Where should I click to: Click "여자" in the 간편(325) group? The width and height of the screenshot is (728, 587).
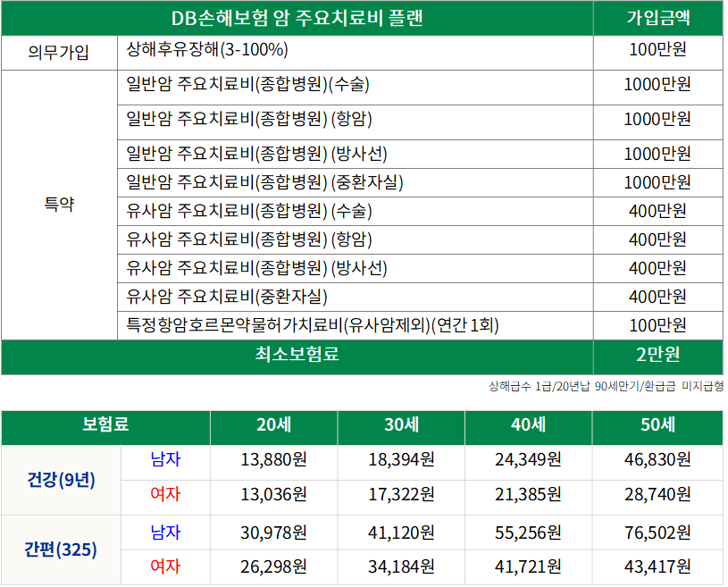point(165,566)
